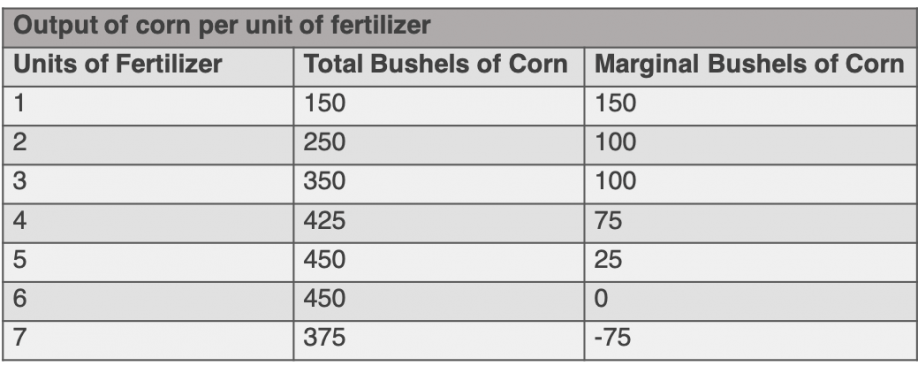Screen dimensions: 918x366
Task: Select the 'Units of Fertilizer' column header
Action: tap(148, 67)
